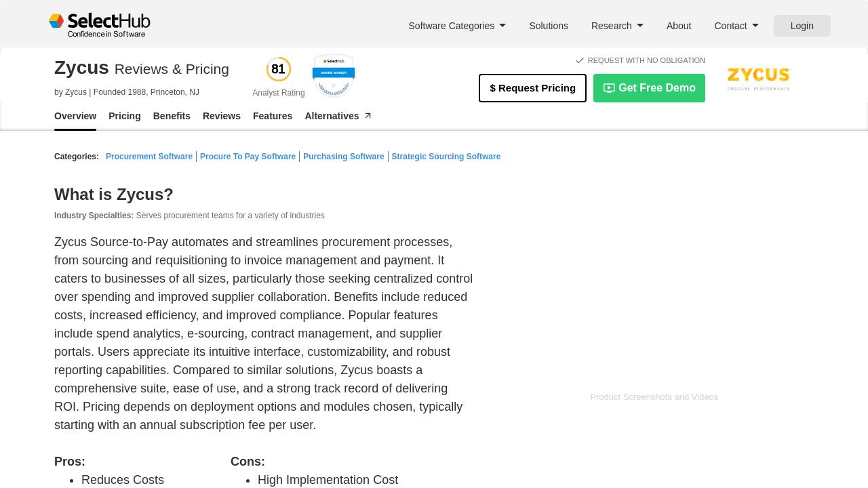
Task: Open the Reviews tab
Action: (x=222, y=116)
